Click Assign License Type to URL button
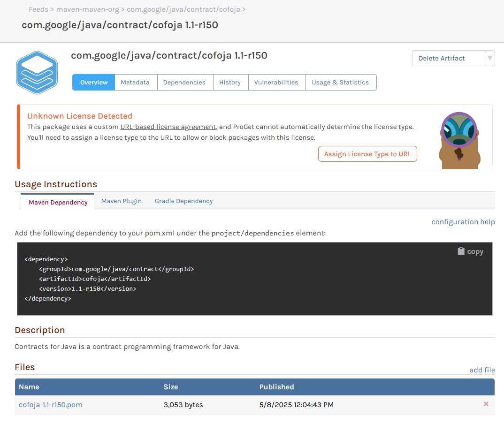 pos(367,154)
